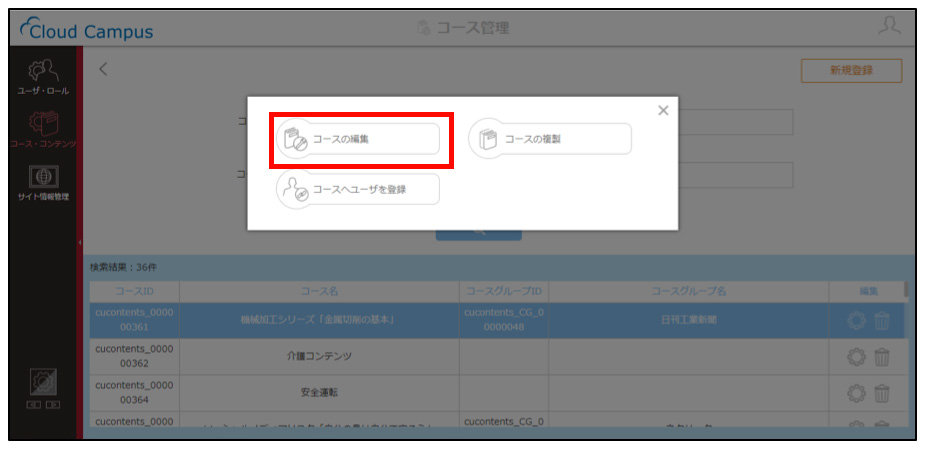Choose コースの複製 in the dialog
This screenshot has height=450, width=925.
pyautogui.click(x=550, y=139)
